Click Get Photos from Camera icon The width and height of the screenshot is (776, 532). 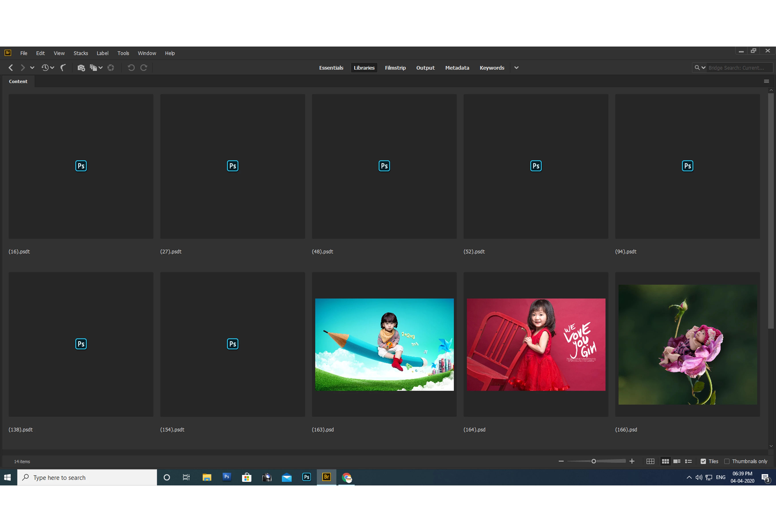(81, 68)
